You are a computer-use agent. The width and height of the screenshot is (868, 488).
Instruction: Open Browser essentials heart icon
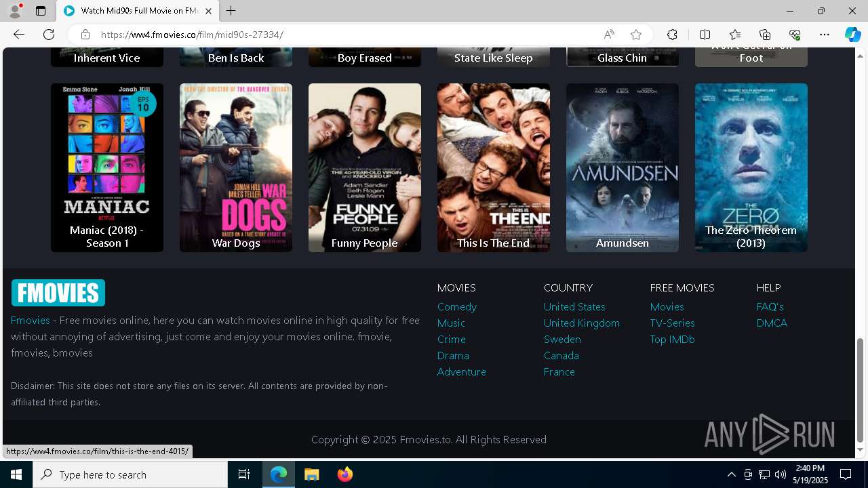pyautogui.click(x=795, y=35)
